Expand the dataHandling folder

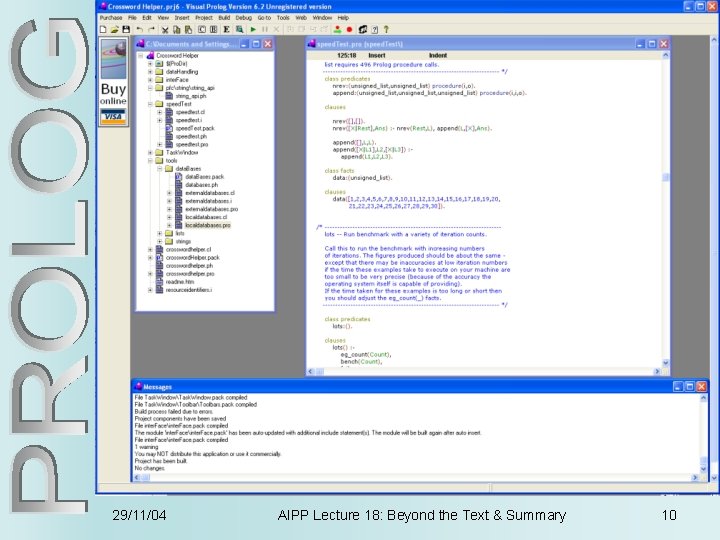[150, 72]
